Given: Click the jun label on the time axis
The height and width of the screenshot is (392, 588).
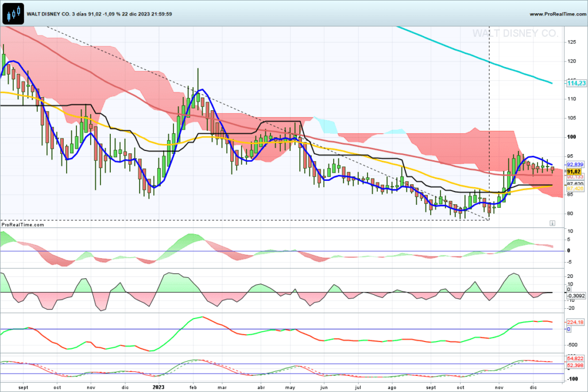Looking at the screenshot, I should click(x=324, y=387).
